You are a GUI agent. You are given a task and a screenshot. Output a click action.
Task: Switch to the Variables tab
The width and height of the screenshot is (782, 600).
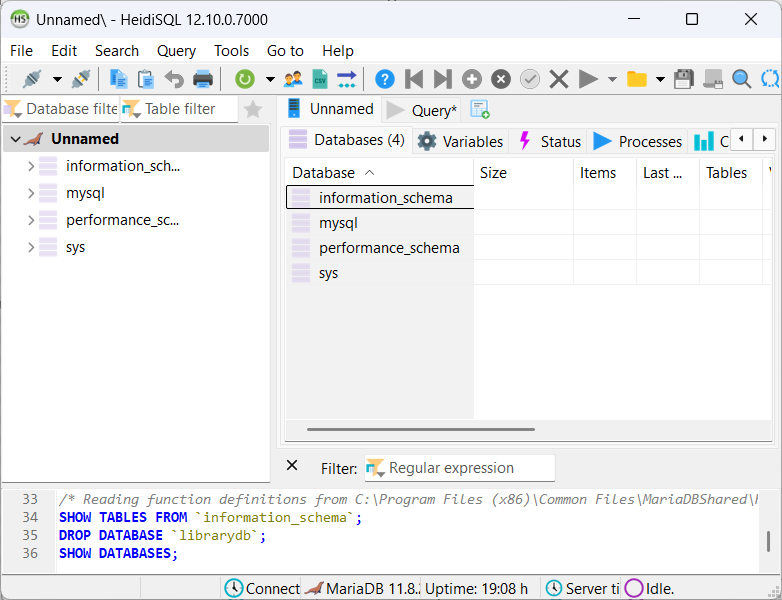(461, 141)
